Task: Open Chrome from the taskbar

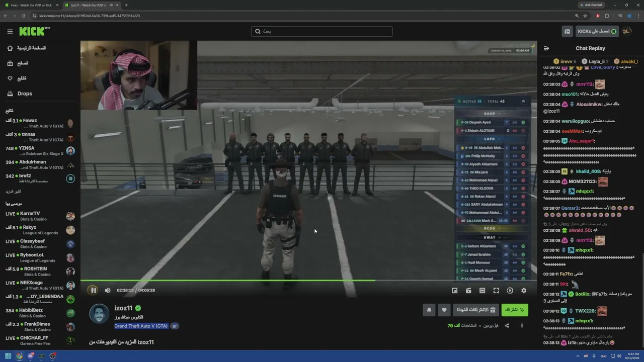Action: (x=19, y=356)
